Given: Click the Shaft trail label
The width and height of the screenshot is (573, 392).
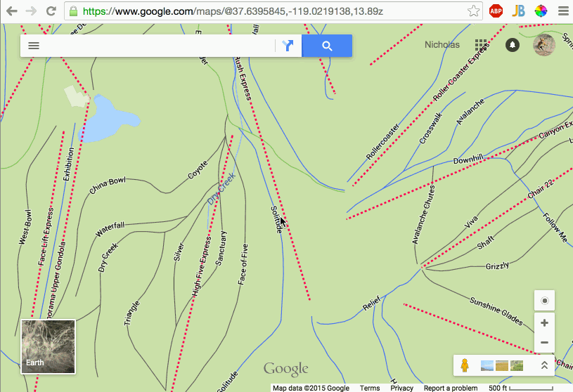Looking at the screenshot, I should point(486,243).
